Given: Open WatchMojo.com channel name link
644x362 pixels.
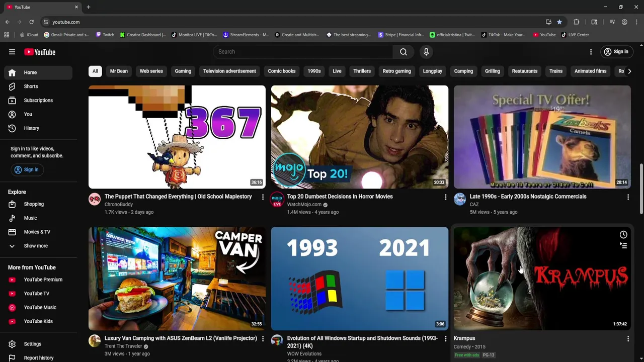Looking at the screenshot, I should 304,205.
